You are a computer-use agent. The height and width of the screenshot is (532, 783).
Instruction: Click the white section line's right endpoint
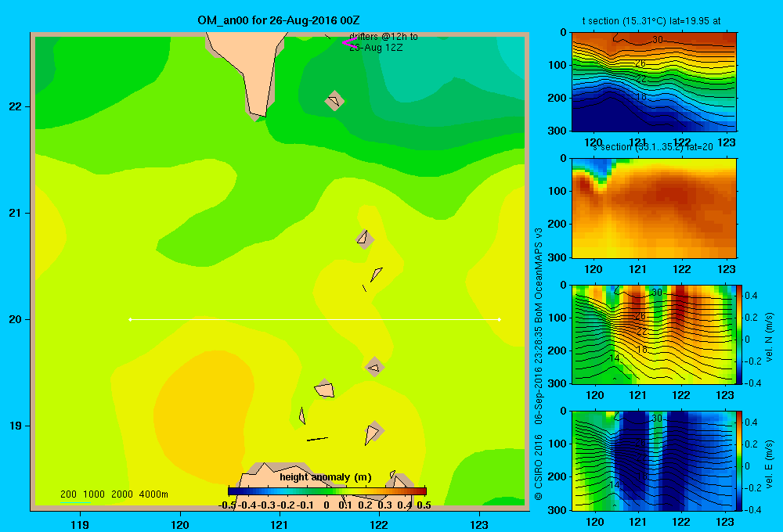click(500, 319)
